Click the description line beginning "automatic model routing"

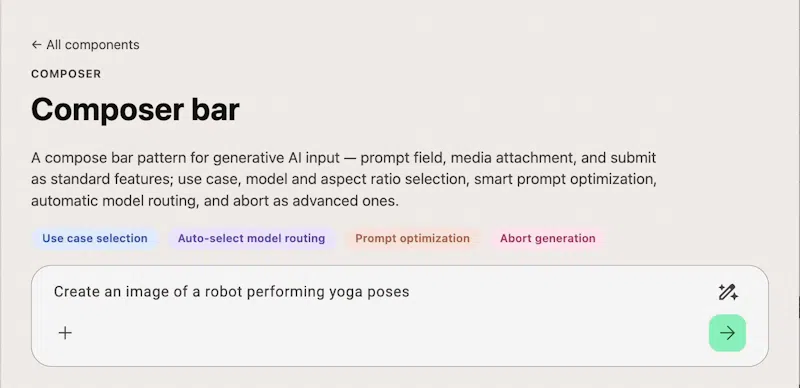click(x=215, y=201)
